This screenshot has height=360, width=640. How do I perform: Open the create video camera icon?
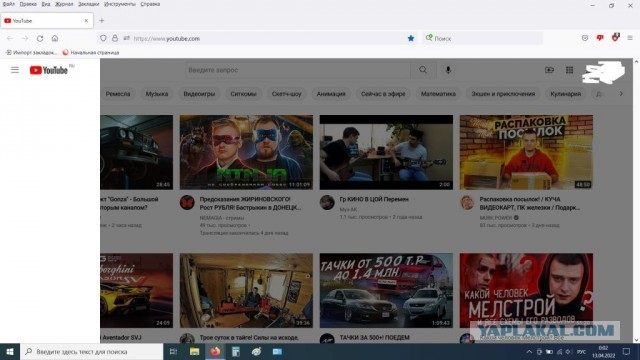pyautogui.click(x=549, y=70)
